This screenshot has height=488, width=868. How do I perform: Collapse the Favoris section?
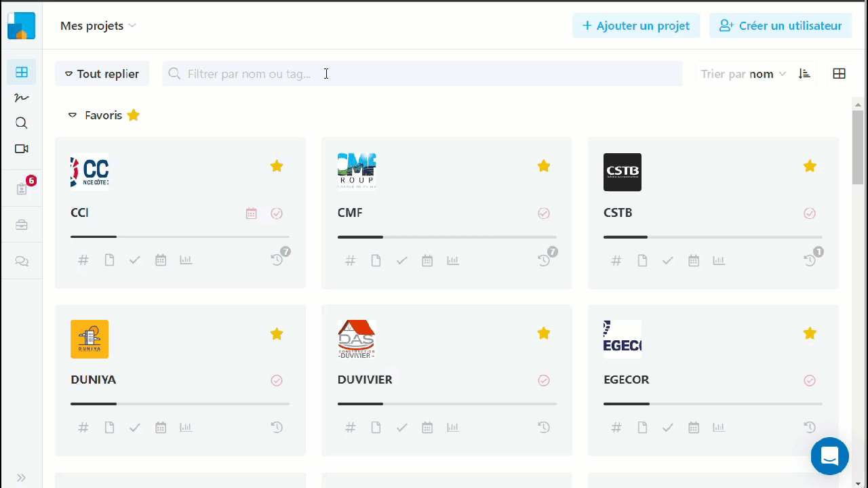73,115
